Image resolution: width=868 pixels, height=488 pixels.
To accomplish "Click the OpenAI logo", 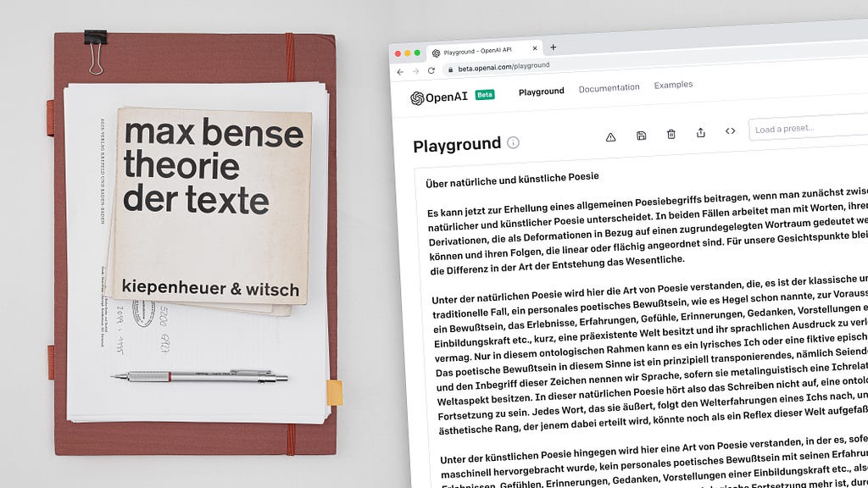I will (x=439, y=98).
